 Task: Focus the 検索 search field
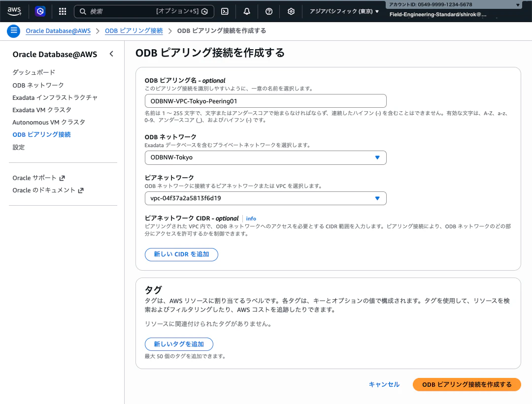(x=144, y=11)
